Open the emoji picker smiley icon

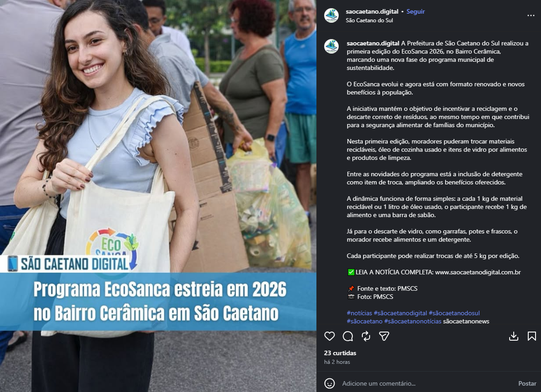[x=330, y=383]
